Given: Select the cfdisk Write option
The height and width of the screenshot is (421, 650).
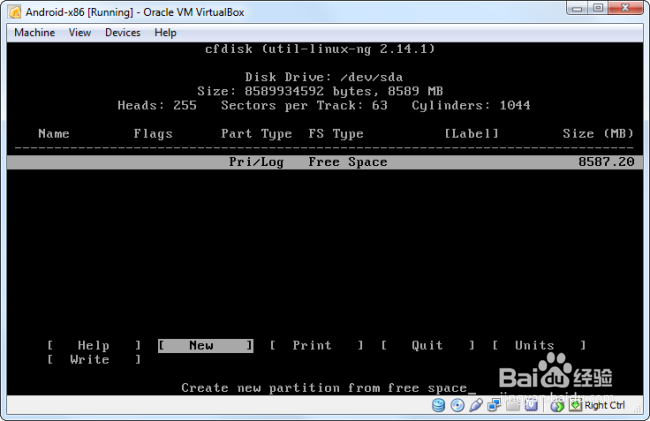Looking at the screenshot, I should [94, 359].
